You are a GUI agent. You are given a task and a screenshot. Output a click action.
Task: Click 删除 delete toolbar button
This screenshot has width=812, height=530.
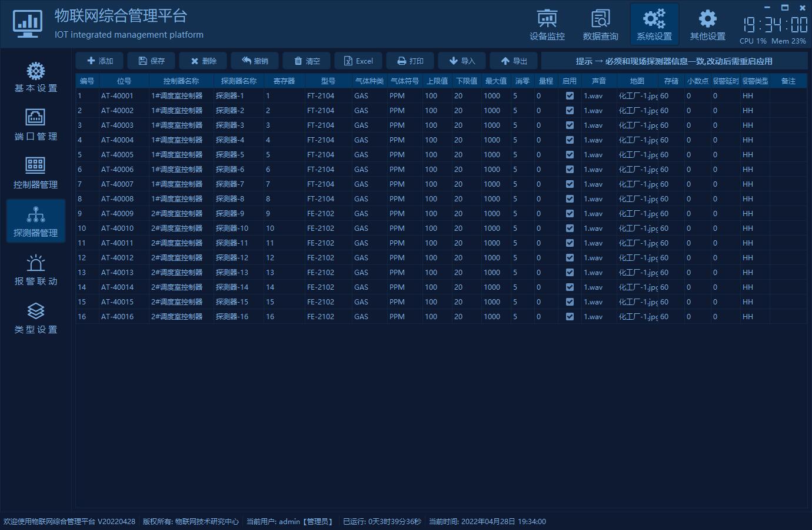pyautogui.click(x=203, y=61)
